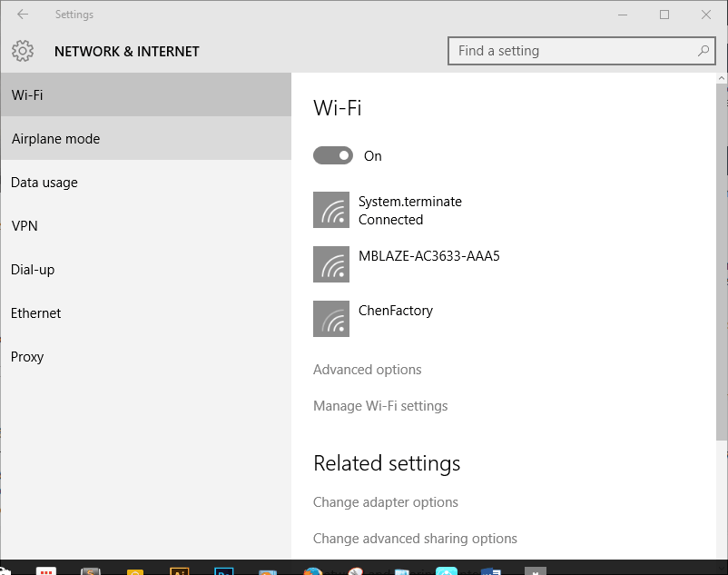
Task: Open the Advanced options link
Action: pos(368,370)
